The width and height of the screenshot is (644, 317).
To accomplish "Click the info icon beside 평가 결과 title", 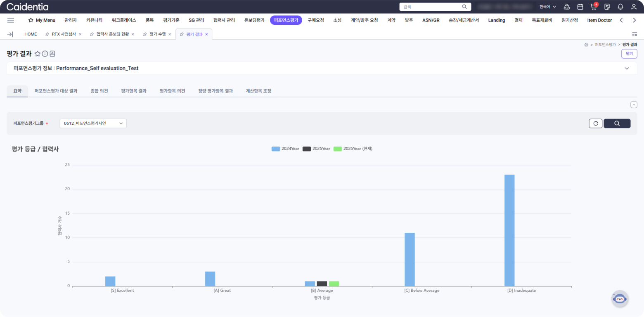I will point(45,54).
